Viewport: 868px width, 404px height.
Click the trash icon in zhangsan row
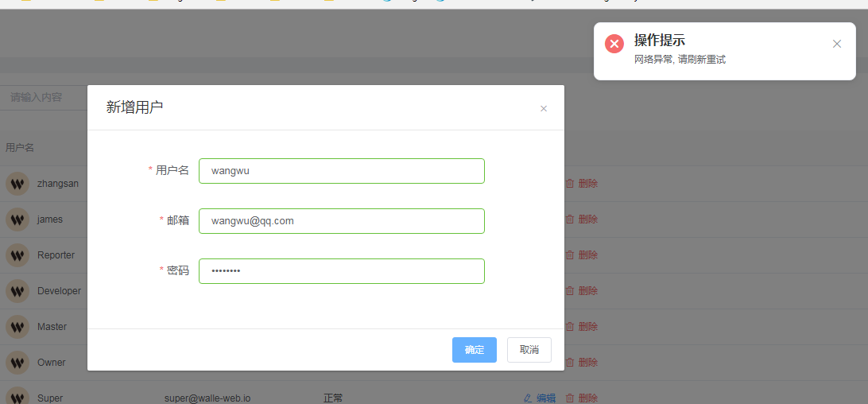click(570, 184)
